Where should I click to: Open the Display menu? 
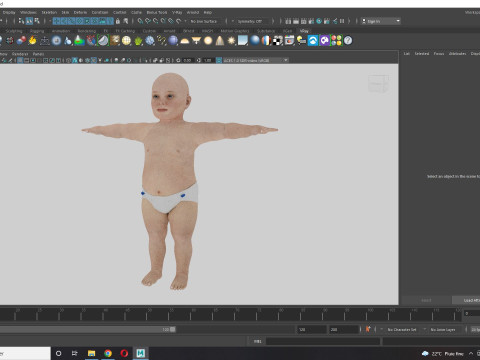[9, 12]
